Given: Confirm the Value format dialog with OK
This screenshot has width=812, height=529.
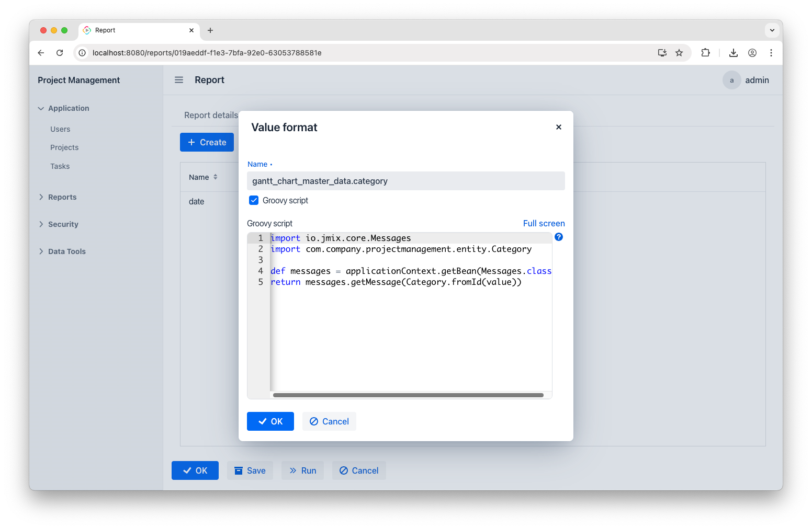Looking at the screenshot, I should 270,421.
